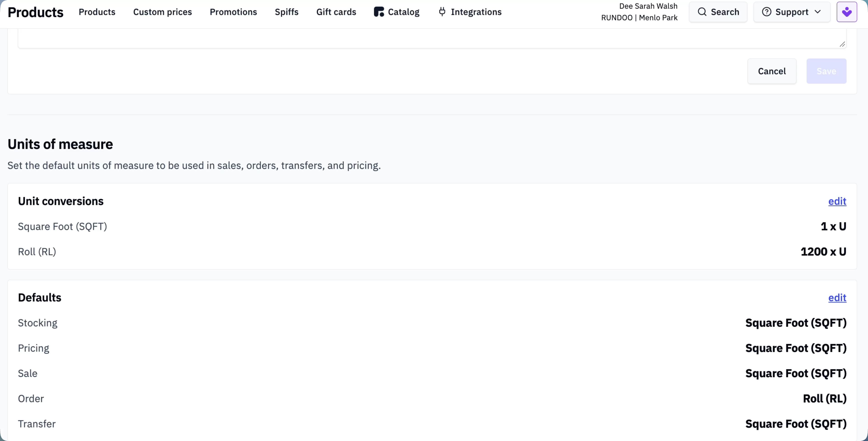
Task: Edit the Defaults units section
Action: (837, 298)
